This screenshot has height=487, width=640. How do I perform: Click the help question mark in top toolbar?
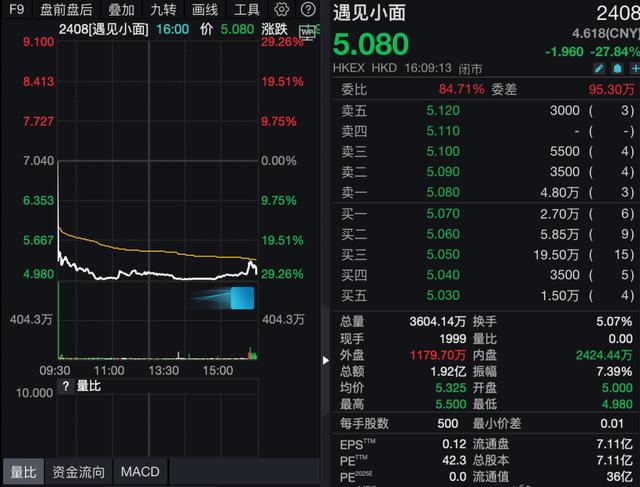pyautogui.click(x=308, y=9)
